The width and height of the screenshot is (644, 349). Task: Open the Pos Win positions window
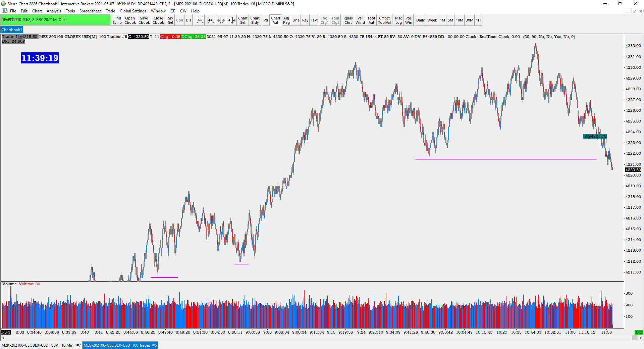coord(409,20)
